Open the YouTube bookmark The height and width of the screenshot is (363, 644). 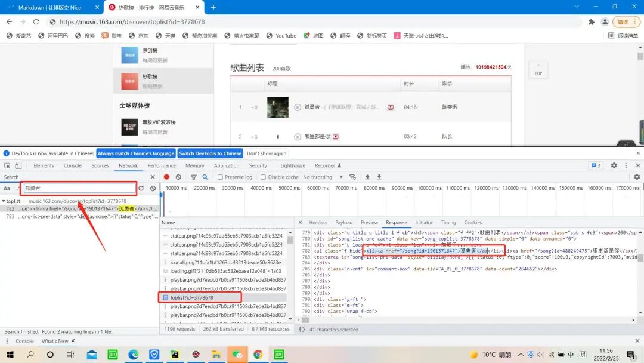(281, 36)
